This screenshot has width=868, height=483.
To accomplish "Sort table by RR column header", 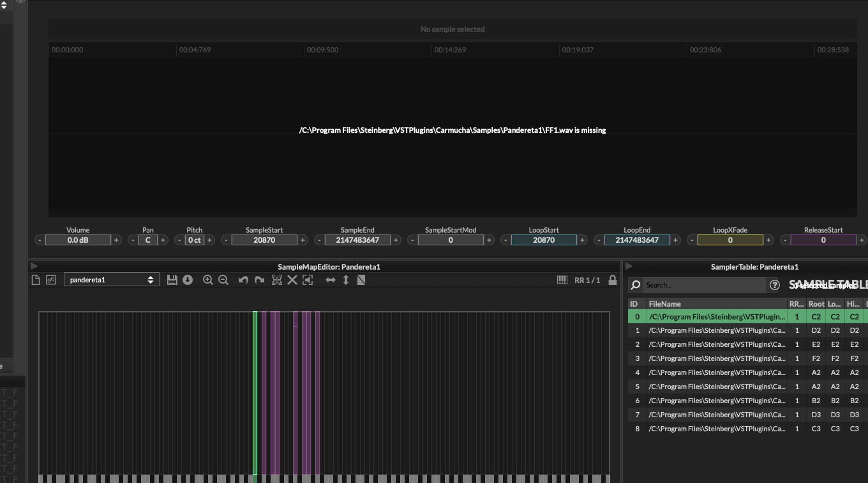I will pyautogui.click(x=797, y=304).
